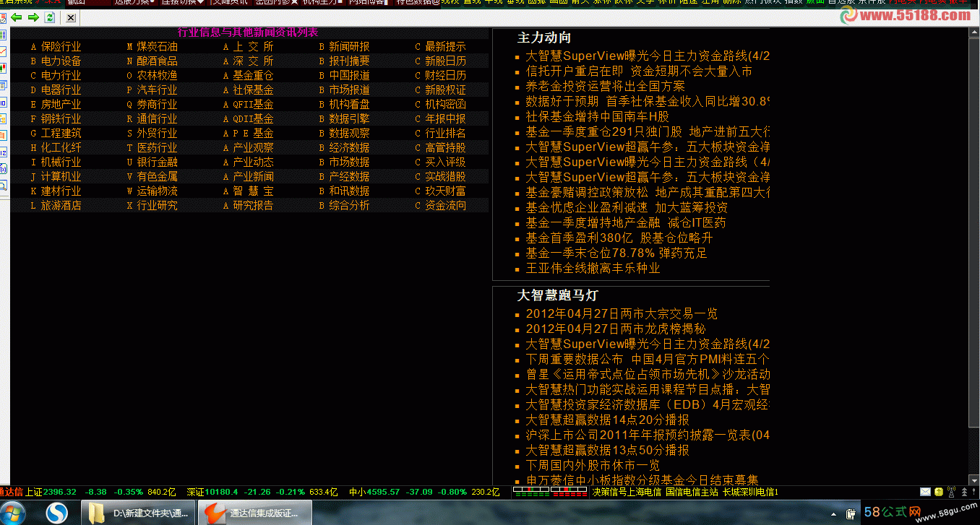The width and height of the screenshot is (980, 525).
Task: Open 2012年04月27日两市龙虎榜揭秘
Action: pos(616,329)
